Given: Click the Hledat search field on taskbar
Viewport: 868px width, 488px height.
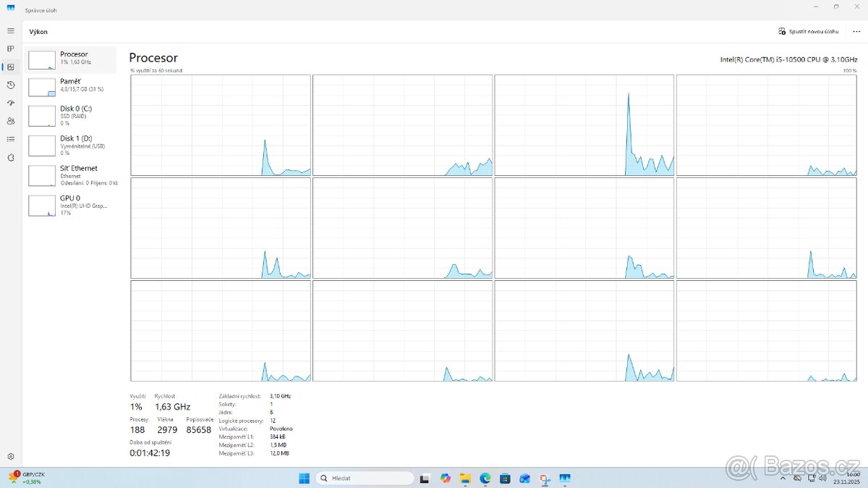Looking at the screenshot, I should 364,478.
